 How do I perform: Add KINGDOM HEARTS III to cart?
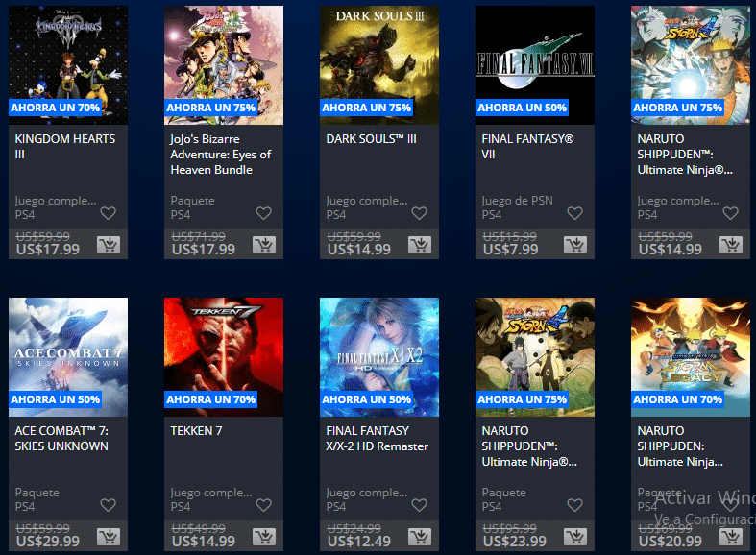coord(109,245)
